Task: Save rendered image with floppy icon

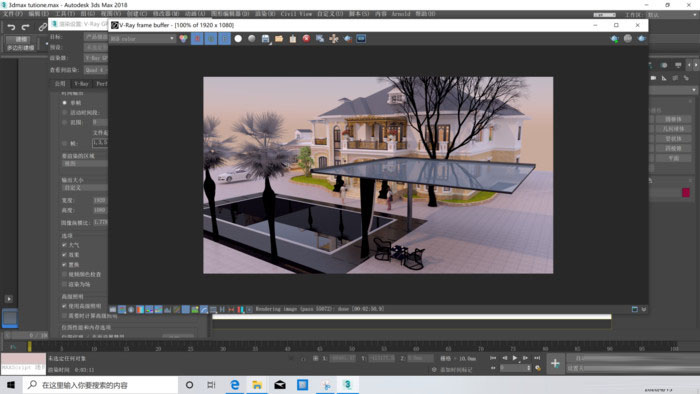Action: (266, 39)
